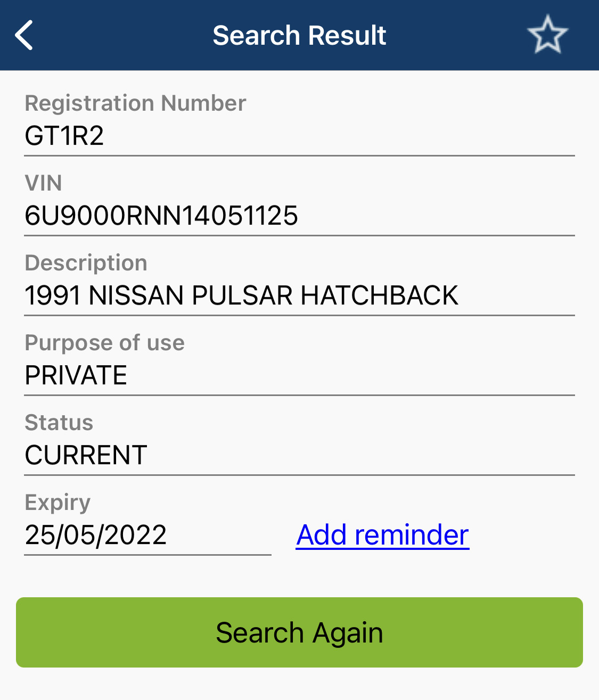
Task: Tap the VIN field label
Action: (43, 183)
